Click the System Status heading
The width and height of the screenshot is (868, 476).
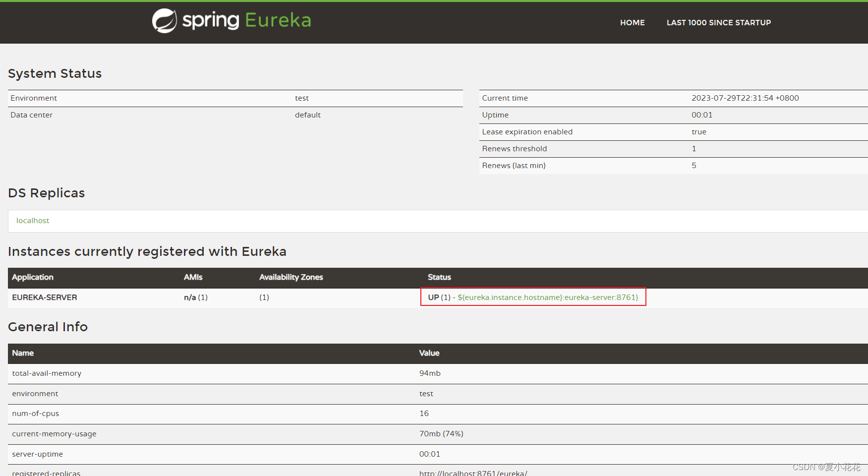click(55, 74)
